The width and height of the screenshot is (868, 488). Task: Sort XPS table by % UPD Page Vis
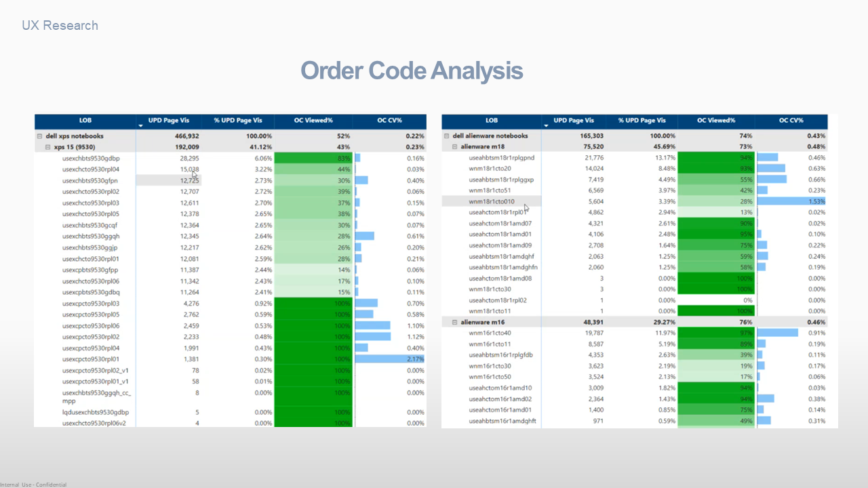238,121
